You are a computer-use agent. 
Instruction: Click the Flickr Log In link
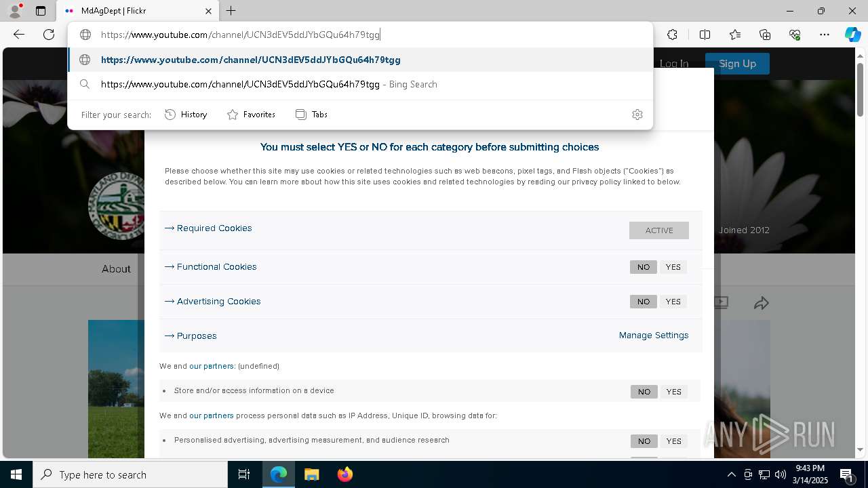tap(674, 64)
